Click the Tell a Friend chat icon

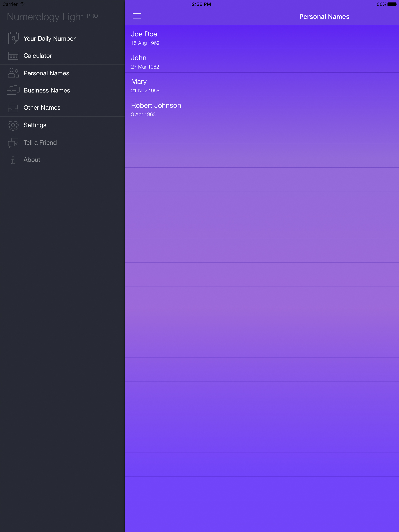pos(13,142)
